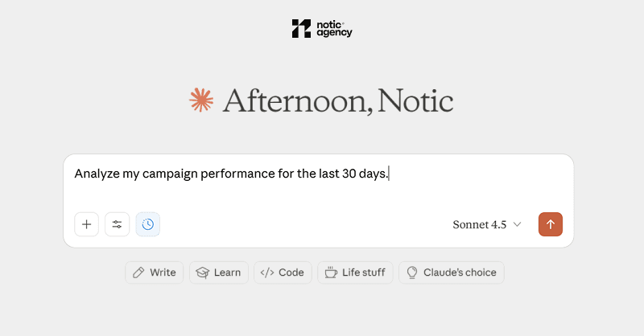
Task: Click the coffee cup icon on Life stuff
Action: point(331,272)
